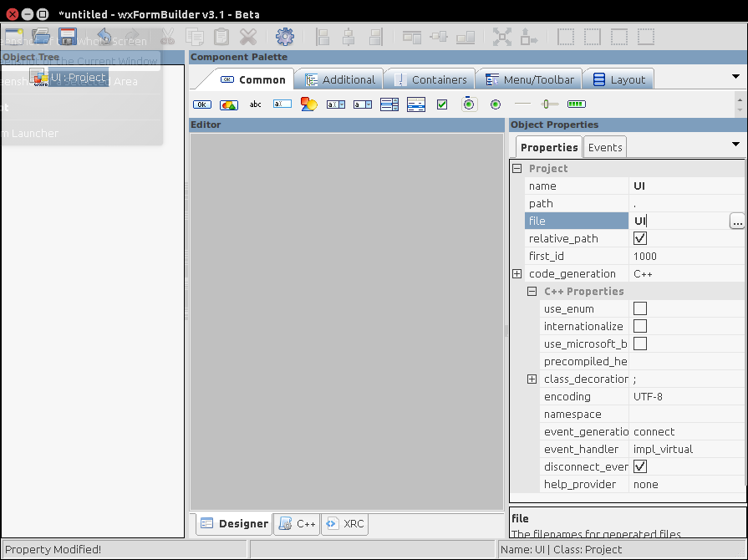Add a wxStaticText abc component
This screenshot has width=748, height=560.
(255, 104)
